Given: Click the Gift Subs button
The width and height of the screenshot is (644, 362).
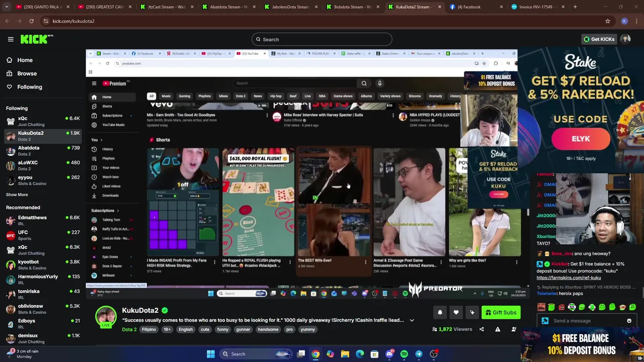Looking at the screenshot, I should pos(501,313).
